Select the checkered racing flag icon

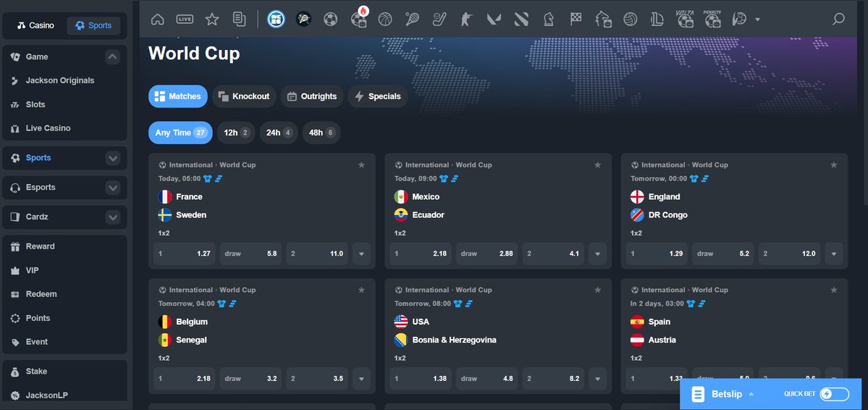point(576,20)
